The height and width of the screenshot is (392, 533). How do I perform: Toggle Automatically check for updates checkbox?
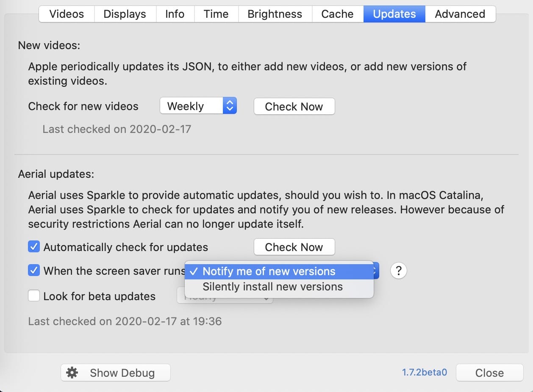click(34, 247)
